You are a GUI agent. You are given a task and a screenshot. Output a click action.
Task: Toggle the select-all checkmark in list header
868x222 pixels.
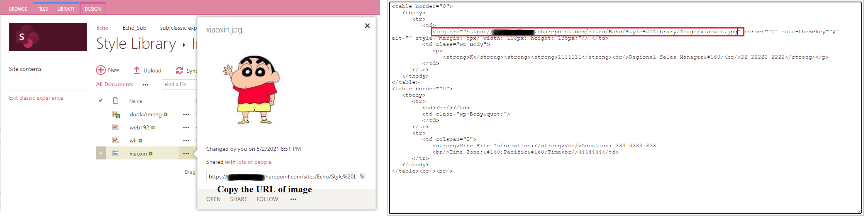click(101, 101)
